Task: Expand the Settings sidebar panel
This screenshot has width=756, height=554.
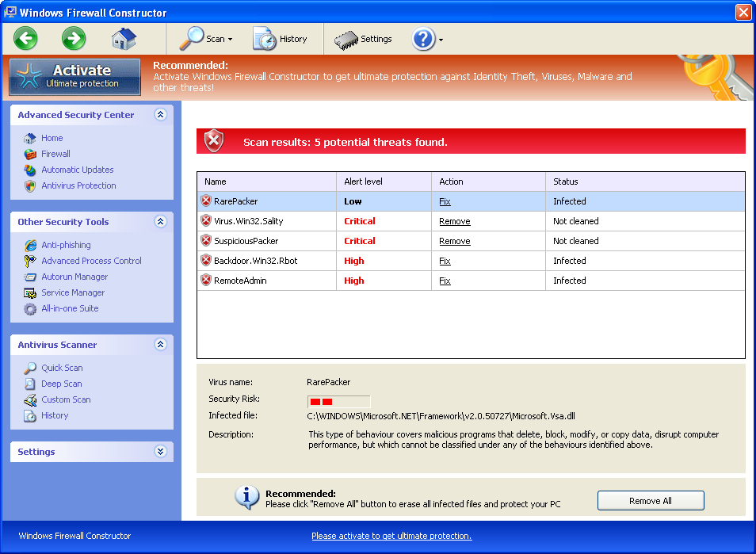Action: [160, 452]
